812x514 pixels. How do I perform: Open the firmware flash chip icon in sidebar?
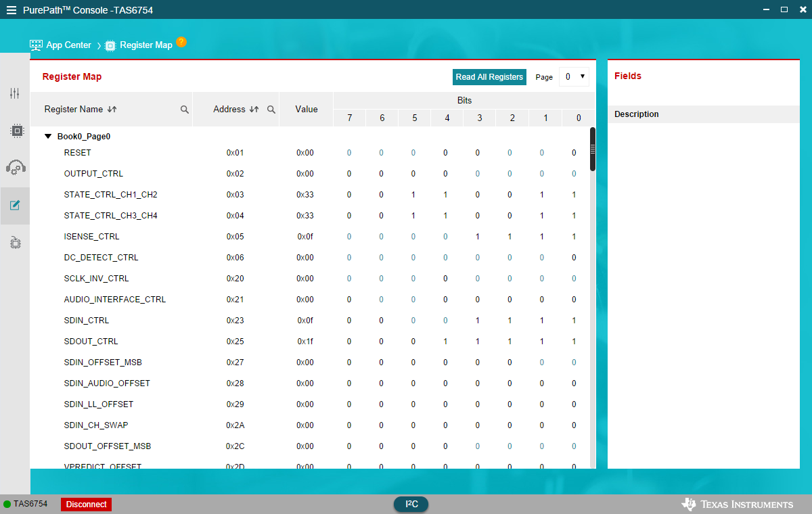[14, 242]
